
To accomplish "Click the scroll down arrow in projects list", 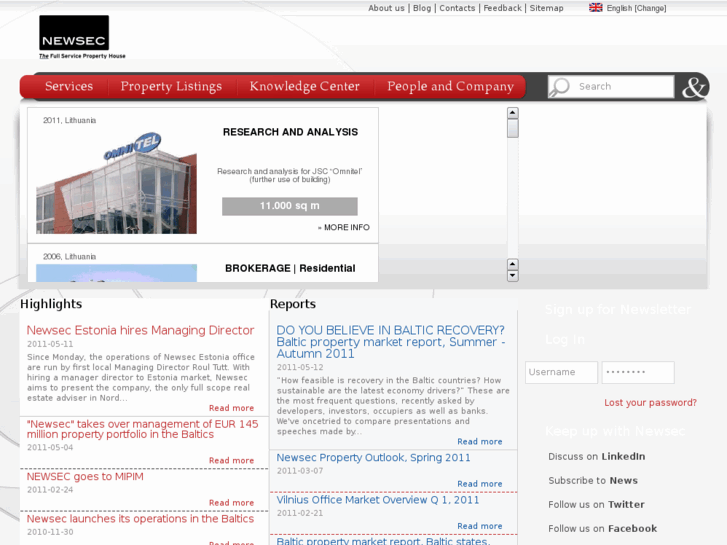I will click(512, 276).
